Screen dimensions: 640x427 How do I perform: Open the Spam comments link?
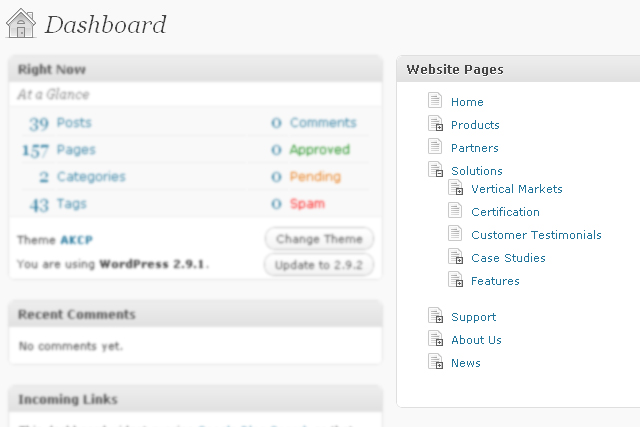click(307, 204)
